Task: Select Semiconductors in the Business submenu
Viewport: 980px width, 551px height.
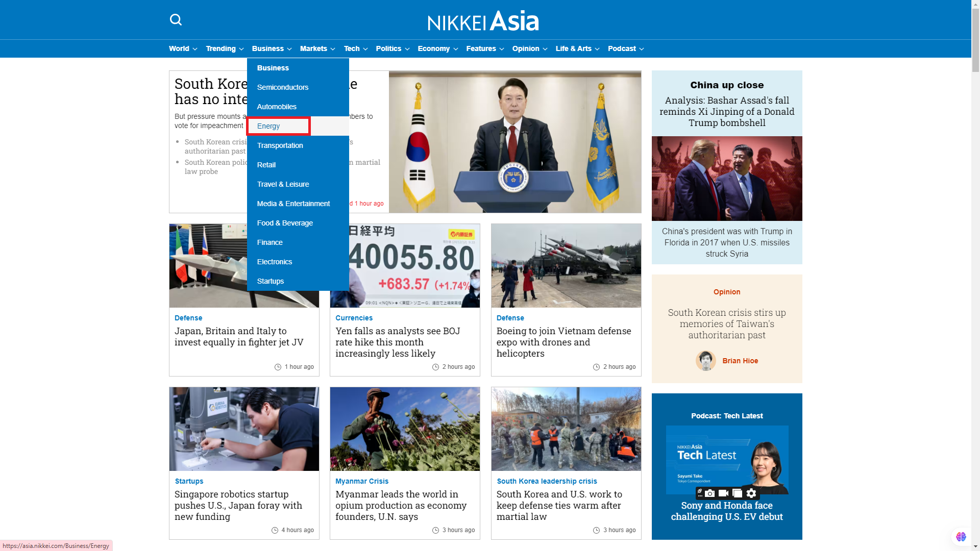Action: (x=282, y=87)
